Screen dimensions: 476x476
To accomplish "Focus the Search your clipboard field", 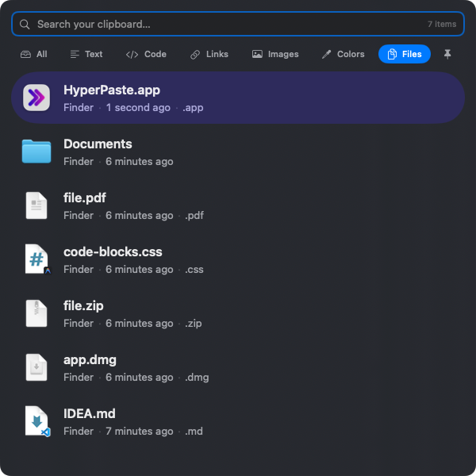I will 238,24.
